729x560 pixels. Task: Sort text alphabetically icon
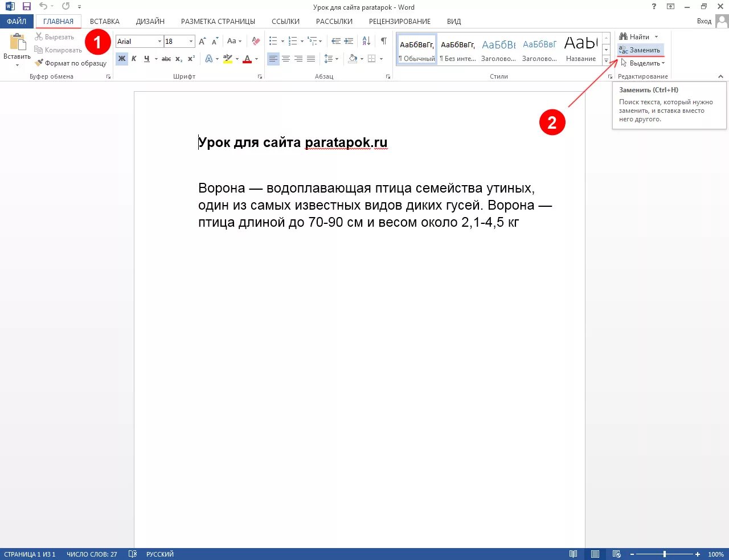tap(366, 41)
